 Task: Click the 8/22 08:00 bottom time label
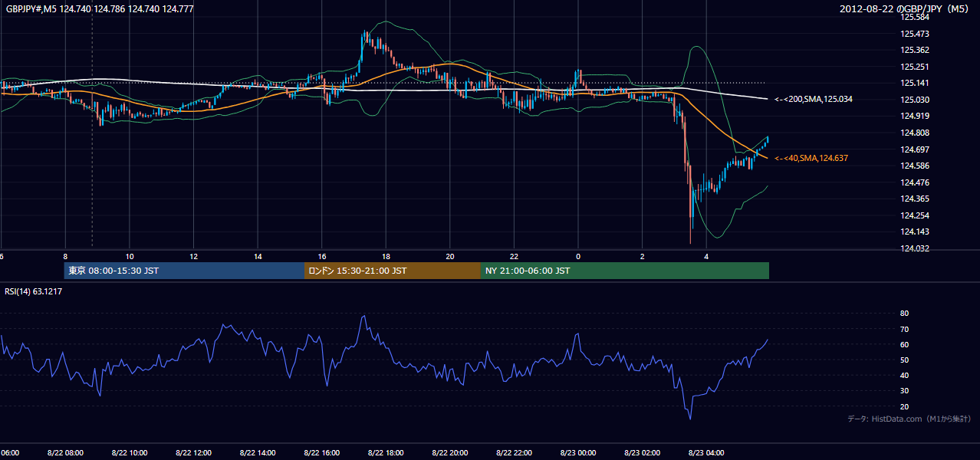pyautogui.click(x=65, y=453)
